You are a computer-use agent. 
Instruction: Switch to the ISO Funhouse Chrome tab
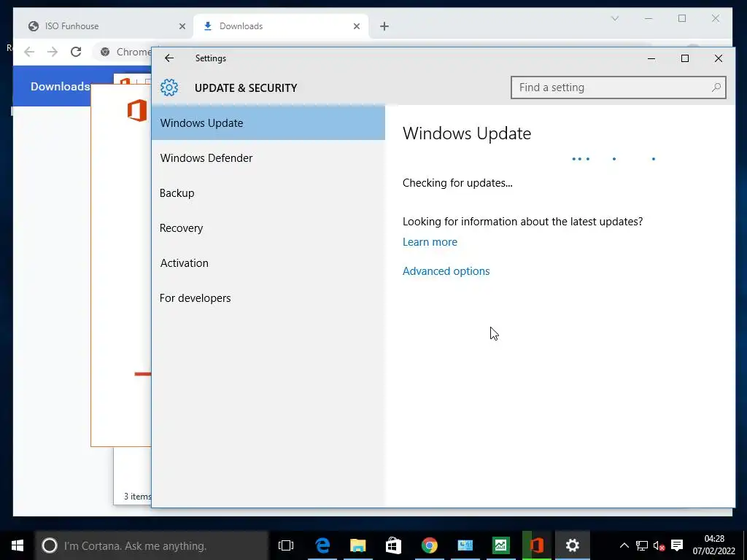pos(105,26)
